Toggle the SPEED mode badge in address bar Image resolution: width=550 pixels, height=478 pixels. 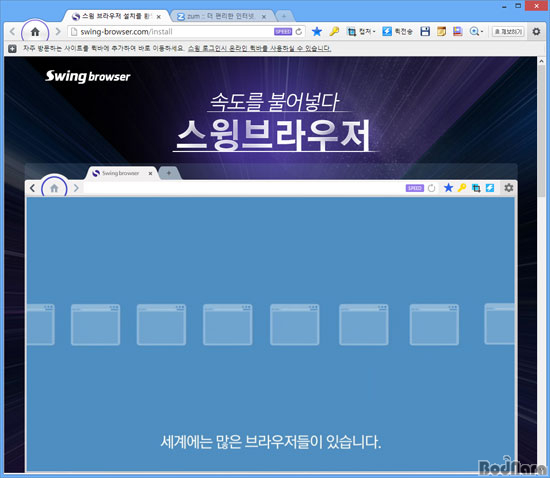coord(283,32)
